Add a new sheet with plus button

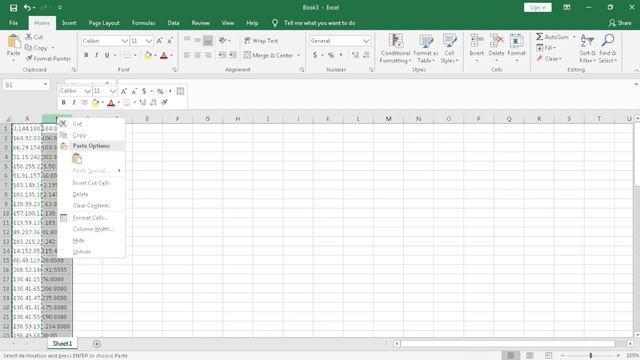pos(97,344)
